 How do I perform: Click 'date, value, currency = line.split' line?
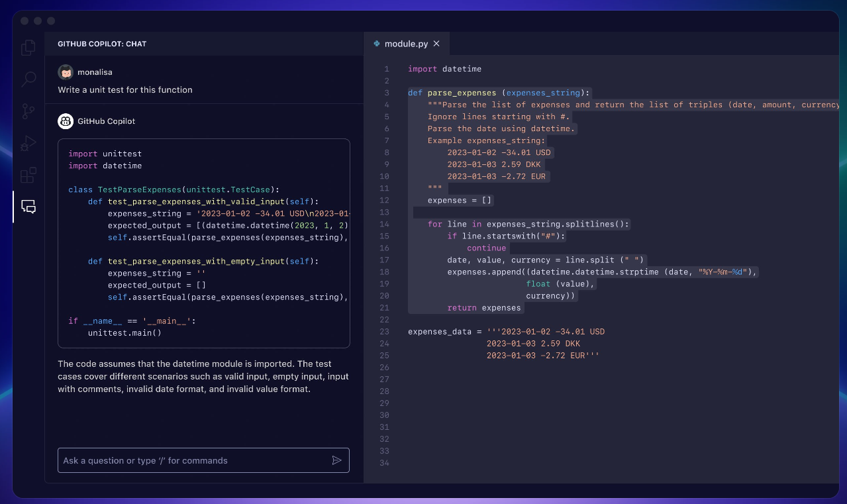point(546,260)
